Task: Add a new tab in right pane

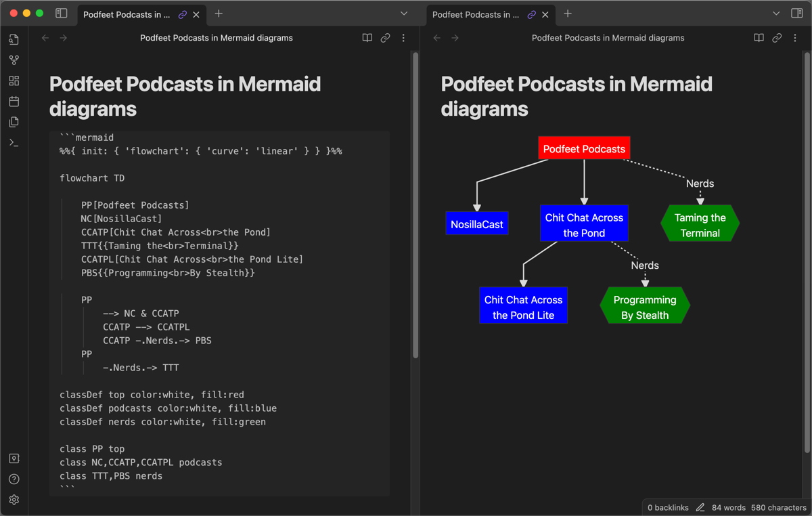Action: pos(568,14)
